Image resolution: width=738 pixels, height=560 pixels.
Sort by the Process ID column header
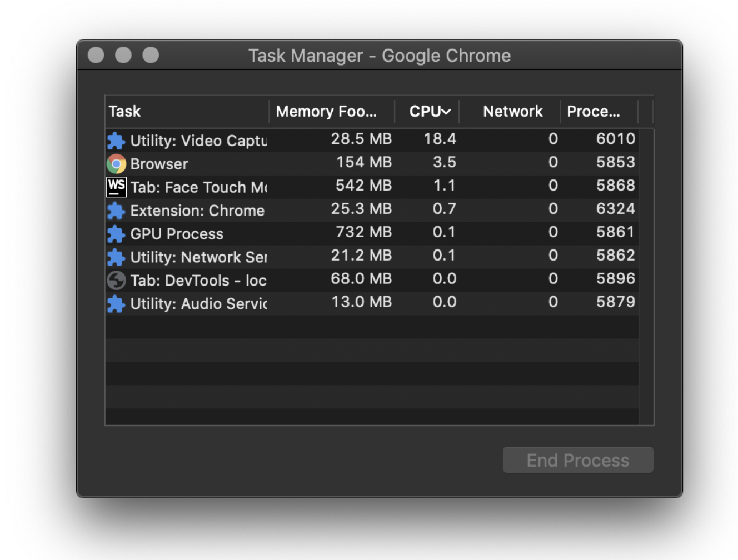coord(593,112)
